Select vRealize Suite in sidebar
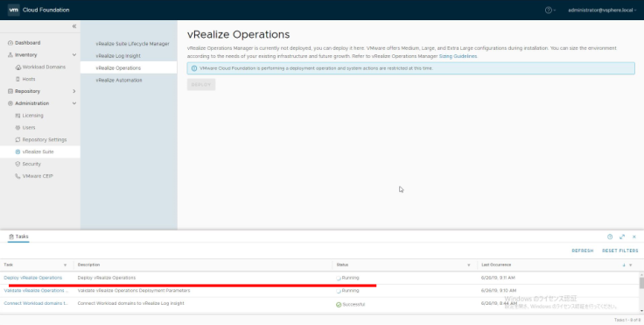644x325 pixels. pyautogui.click(x=38, y=152)
